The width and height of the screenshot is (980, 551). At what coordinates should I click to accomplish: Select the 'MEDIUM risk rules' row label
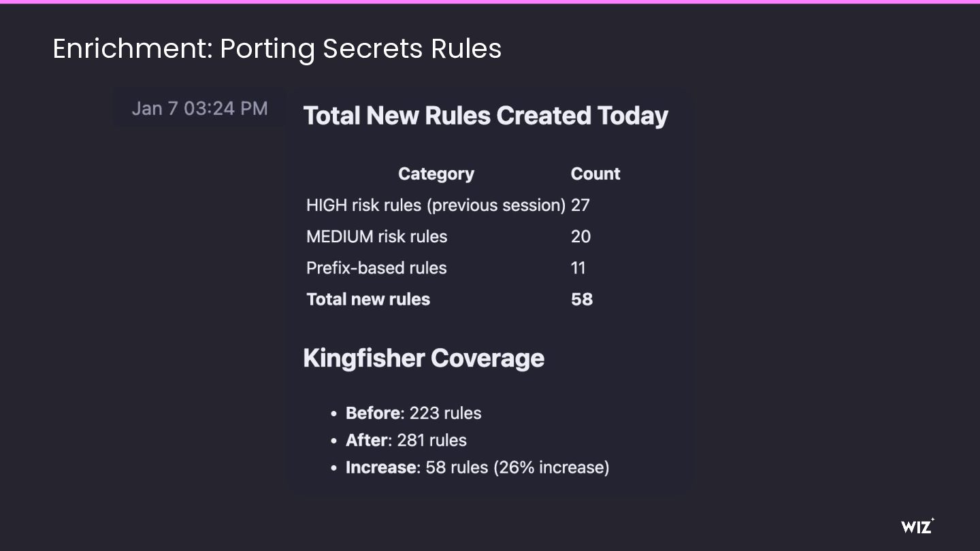[x=376, y=237]
